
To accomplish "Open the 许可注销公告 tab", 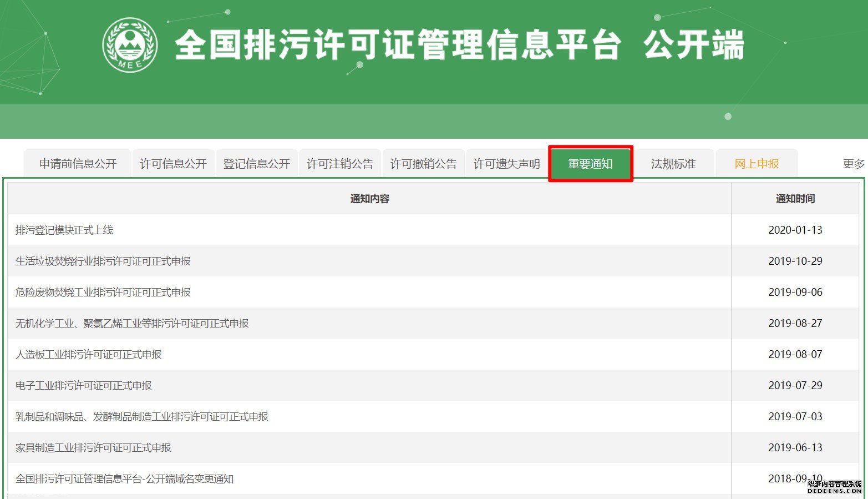I will (x=339, y=164).
